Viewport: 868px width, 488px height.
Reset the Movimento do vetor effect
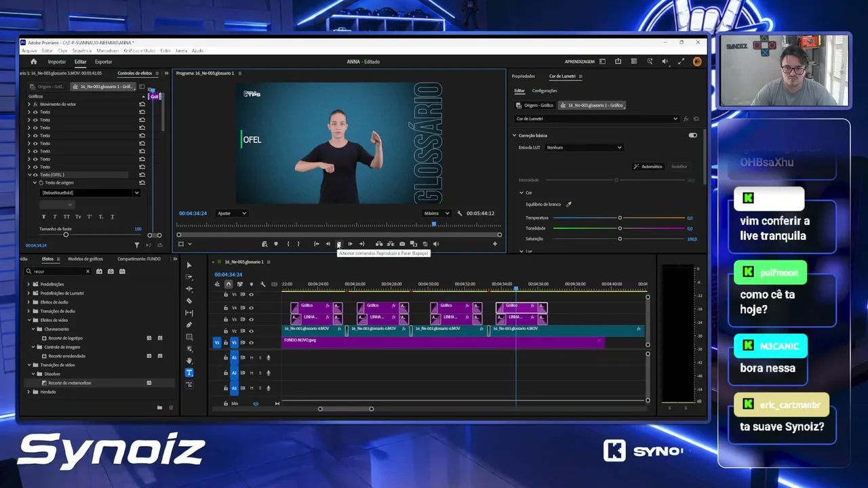142,104
